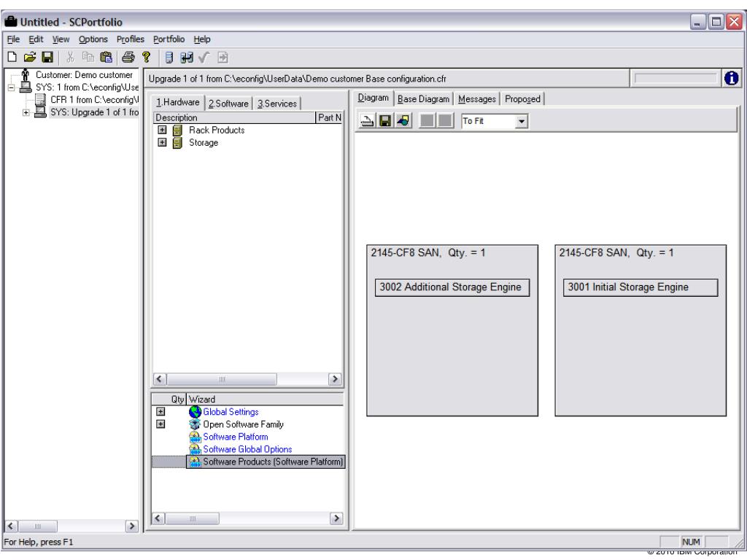
Task: Click the diagram shapes export icon
Action: 403,121
